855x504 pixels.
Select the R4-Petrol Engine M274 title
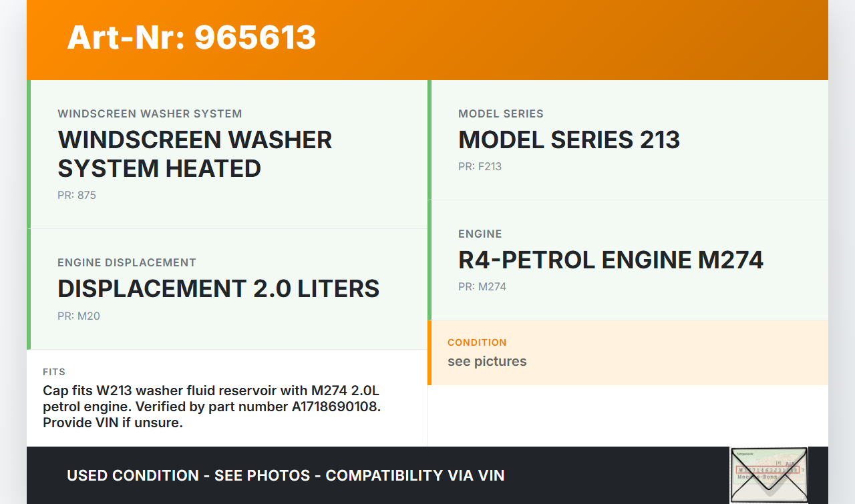pyautogui.click(x=611, y=260)
